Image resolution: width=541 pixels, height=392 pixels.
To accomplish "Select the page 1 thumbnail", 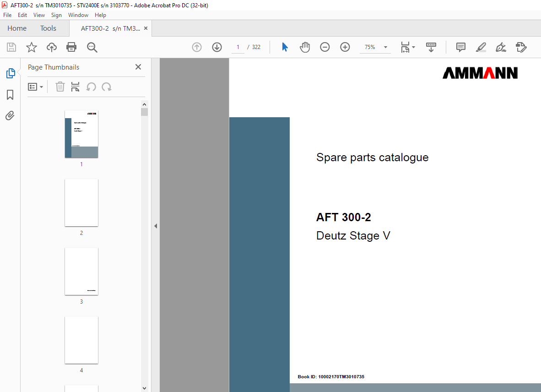I will click(81, 134).
